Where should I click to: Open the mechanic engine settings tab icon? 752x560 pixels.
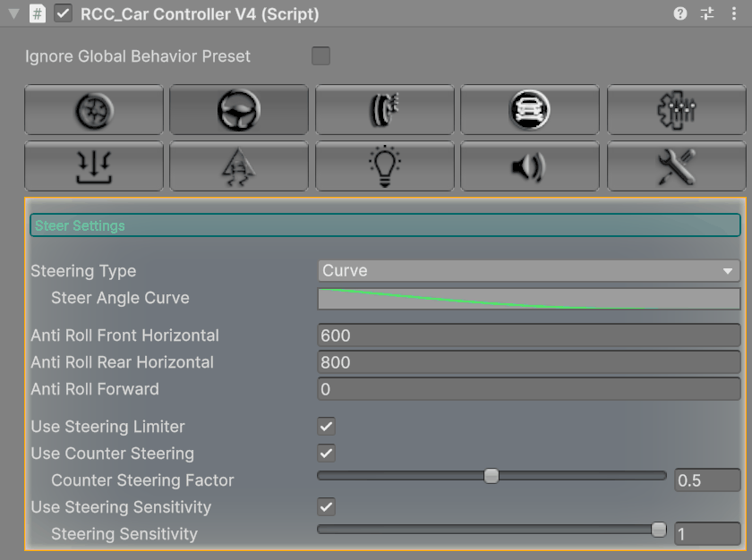pyautogui.click(x=676, y=110)
